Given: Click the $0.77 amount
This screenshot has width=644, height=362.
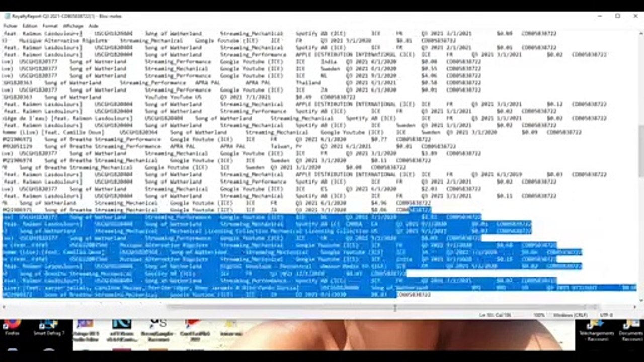Looking at the screenshot, I should pos(378,139).
